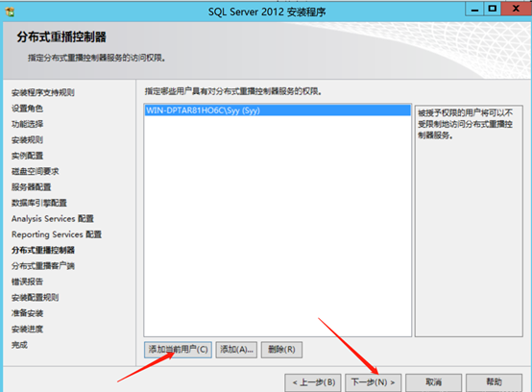Add the current user with 添加当前用户(C)
This screenshot has height=392, width=532.
178,350
